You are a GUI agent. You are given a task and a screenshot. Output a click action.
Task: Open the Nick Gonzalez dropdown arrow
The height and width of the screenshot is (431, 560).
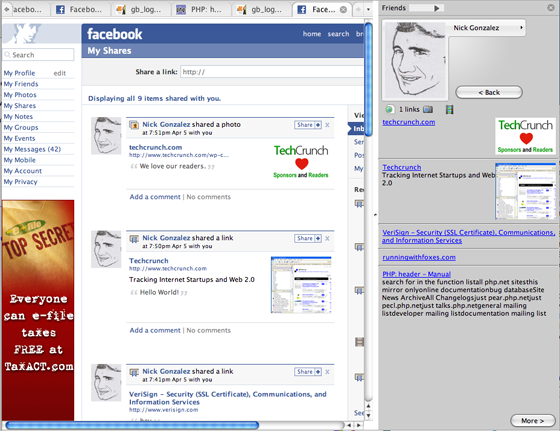[521, 27]
